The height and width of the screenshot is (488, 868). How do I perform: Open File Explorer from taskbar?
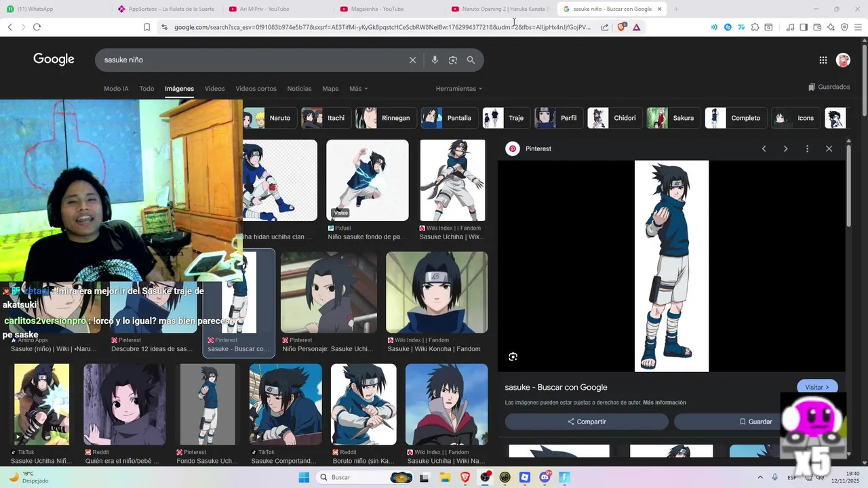445,477
